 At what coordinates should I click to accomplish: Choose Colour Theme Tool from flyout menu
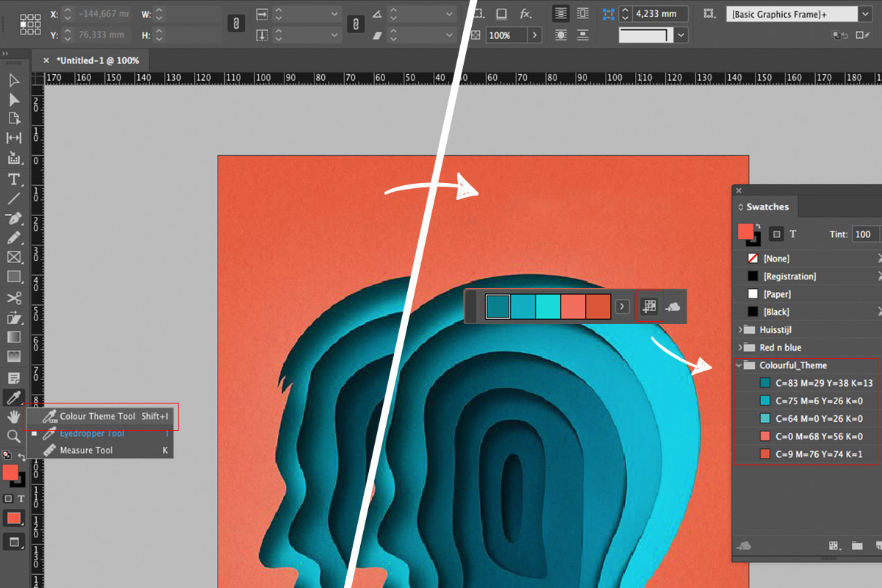[98, 417]
